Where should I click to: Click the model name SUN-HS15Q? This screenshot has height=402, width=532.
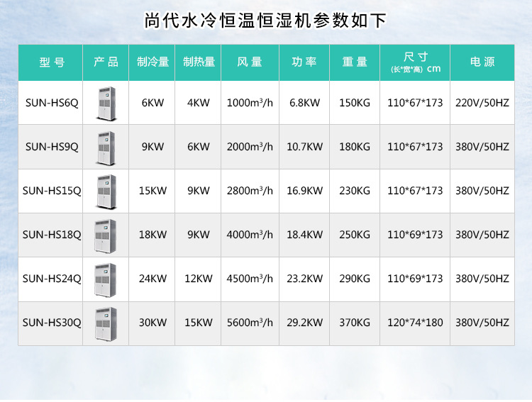(x=52, y=191)
